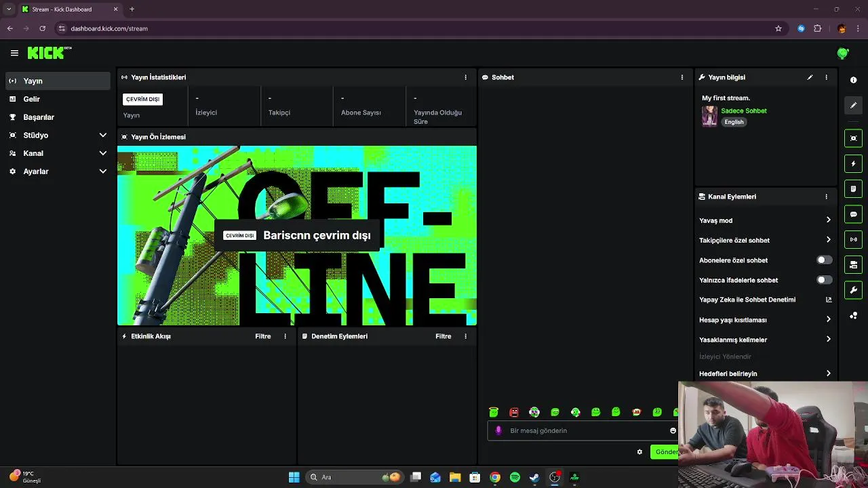868x488 pixels.
Task: Open the hamburger menu beside Kick logo
Action: [x=14, y=53]
